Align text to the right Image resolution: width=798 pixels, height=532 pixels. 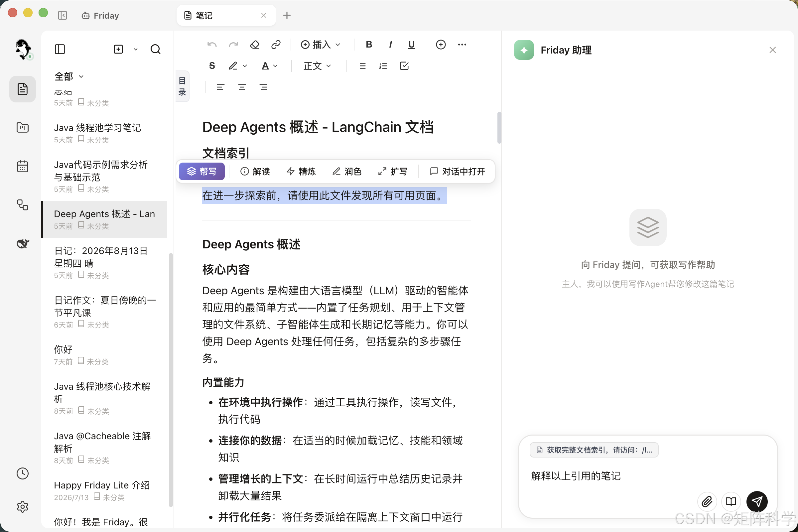[263, 87]
